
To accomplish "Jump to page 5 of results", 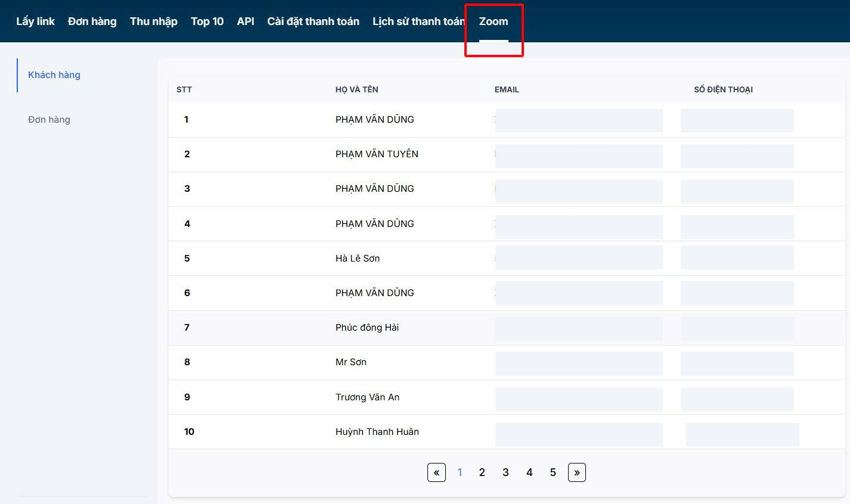I will tap(553, 472).
